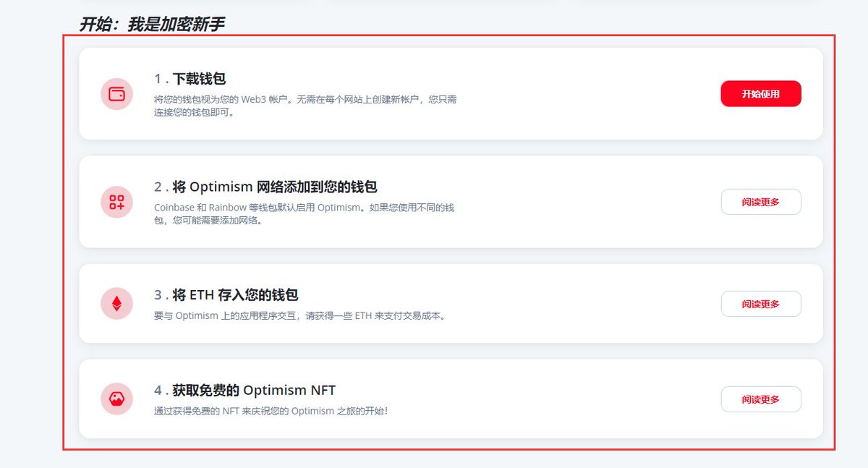The width and height of the screenshot is (868, 468).
Task: Click heading 4 . 获取免费的 Optimism NFT
Action: (x=245, y=391)
